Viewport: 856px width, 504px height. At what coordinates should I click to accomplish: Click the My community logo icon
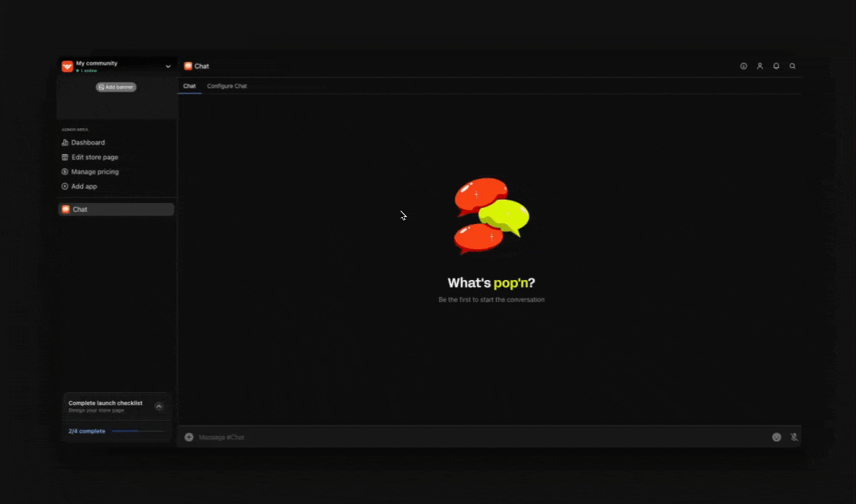67,66
